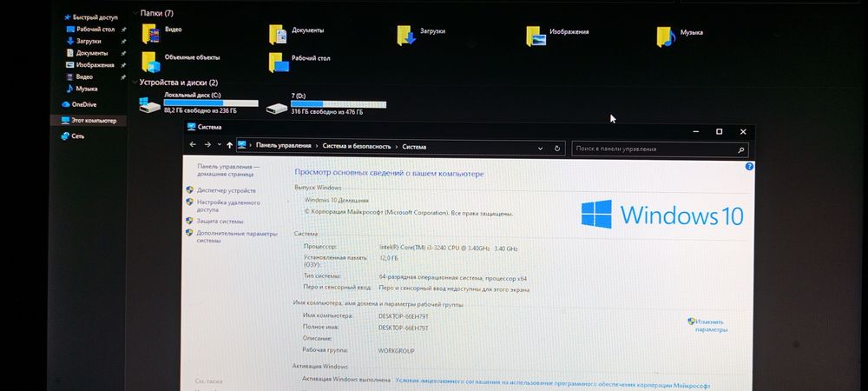Expand the address bar history dropdown
Viewport: 868px width, 391px height.
(541, 149)
